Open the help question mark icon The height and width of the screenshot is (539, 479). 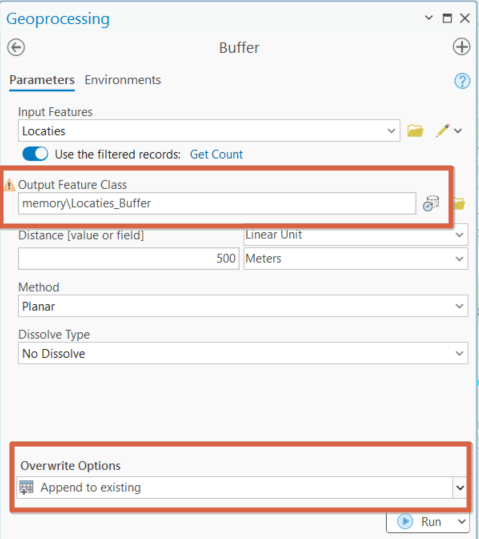[x=462, y=81]
